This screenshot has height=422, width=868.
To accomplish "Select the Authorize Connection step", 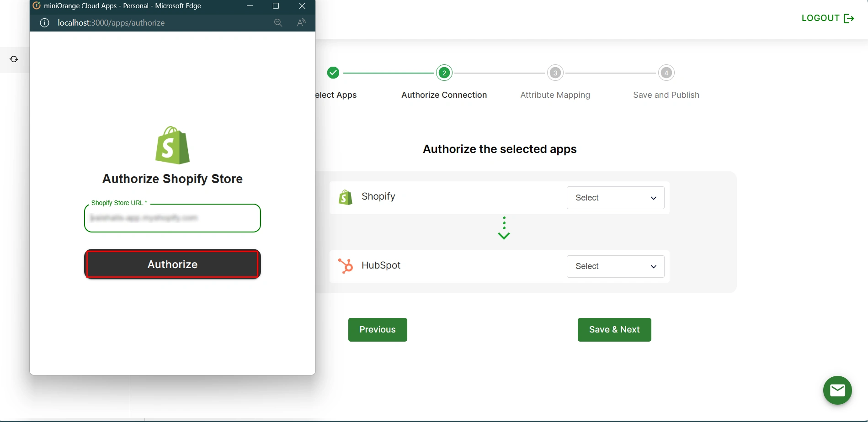I will pos(444,73).
